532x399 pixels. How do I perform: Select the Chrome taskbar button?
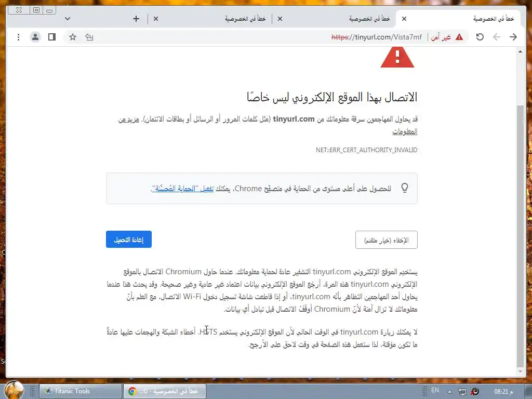[164, 391]
